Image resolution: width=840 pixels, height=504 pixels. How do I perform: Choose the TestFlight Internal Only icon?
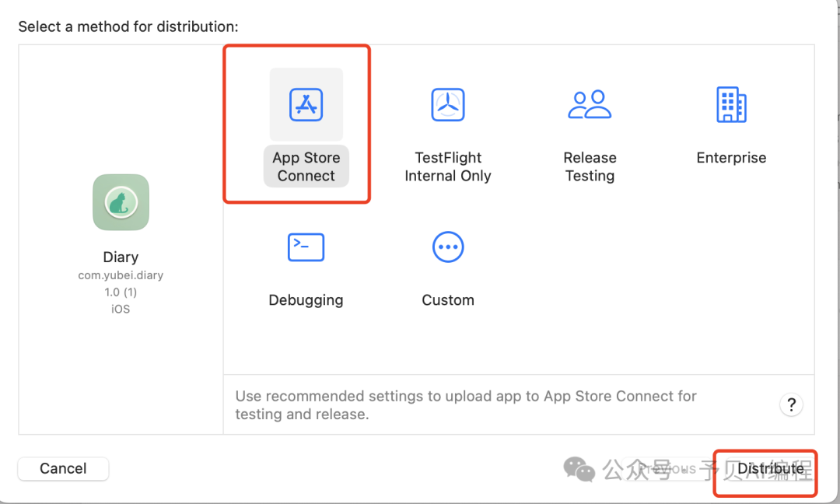[x=448, y=104]
